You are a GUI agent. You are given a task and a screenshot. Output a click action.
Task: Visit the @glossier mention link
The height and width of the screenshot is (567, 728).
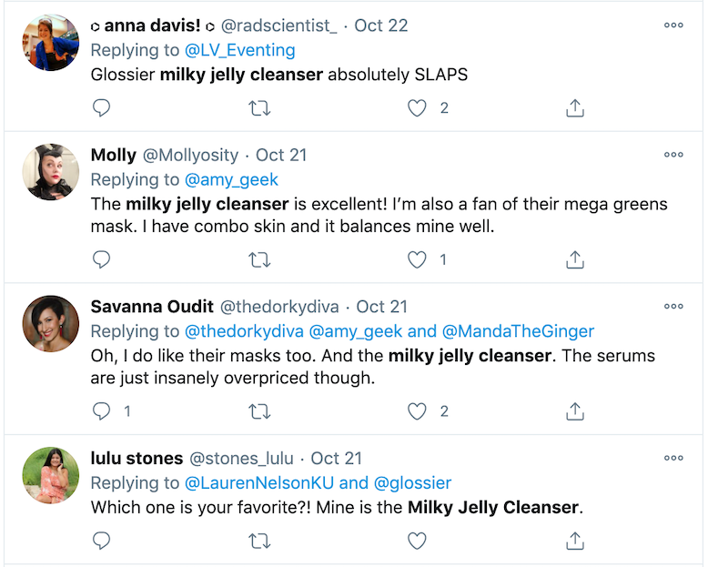coord(412,482)
